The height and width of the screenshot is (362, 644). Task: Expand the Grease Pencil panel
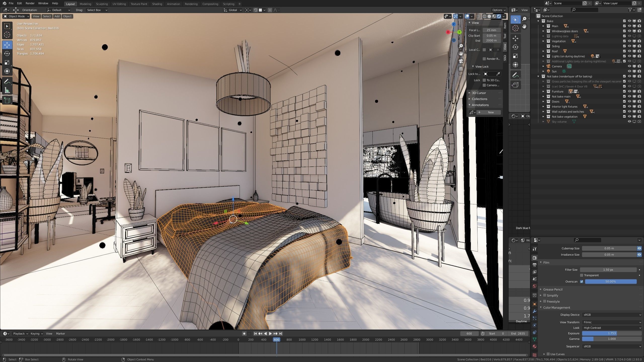click(x=553, y=289)
